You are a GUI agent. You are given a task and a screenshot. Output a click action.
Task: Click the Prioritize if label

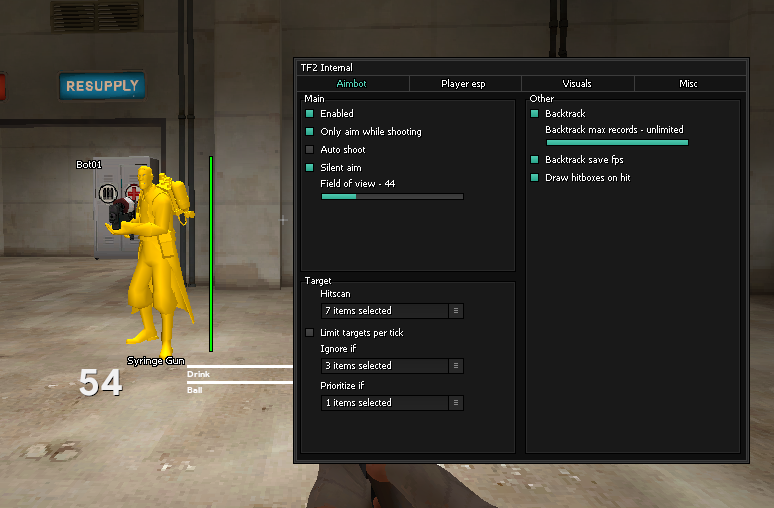(342, 386)
